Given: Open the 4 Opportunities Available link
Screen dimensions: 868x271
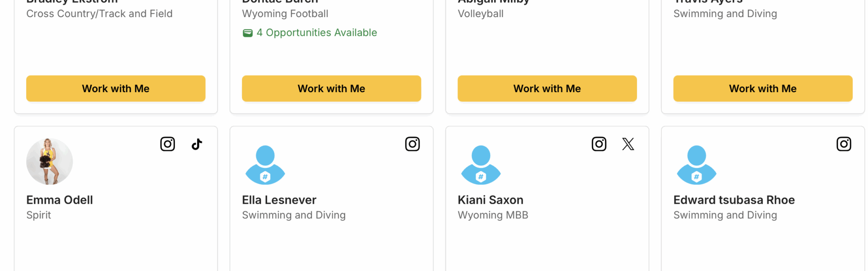Looking at the screenshot, I should tap(316, 33).
